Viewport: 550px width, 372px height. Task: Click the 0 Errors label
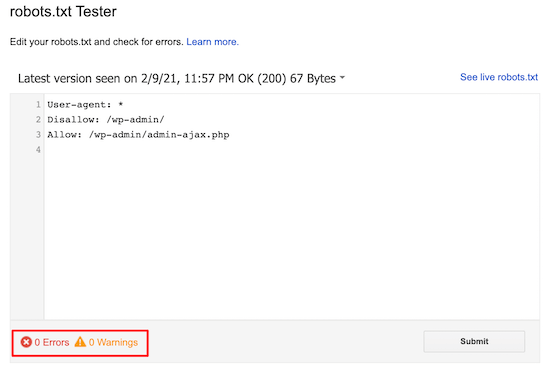point(52,342)
